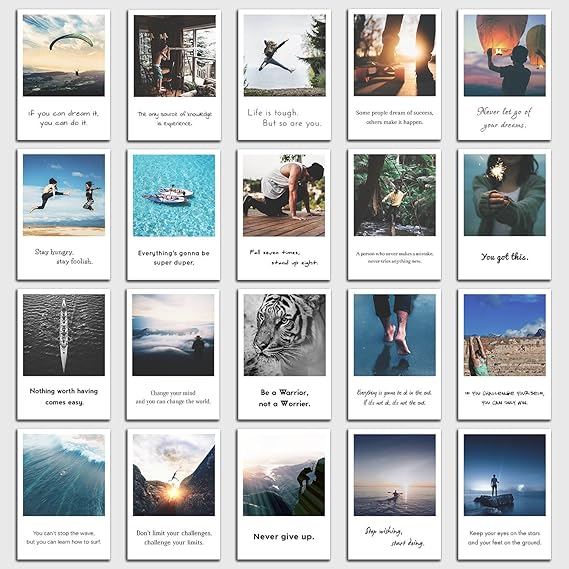Choose the desert card with the woman raising arms
Image resolution: width=569 pixels, height=569 pixels.
coord(504,355)
